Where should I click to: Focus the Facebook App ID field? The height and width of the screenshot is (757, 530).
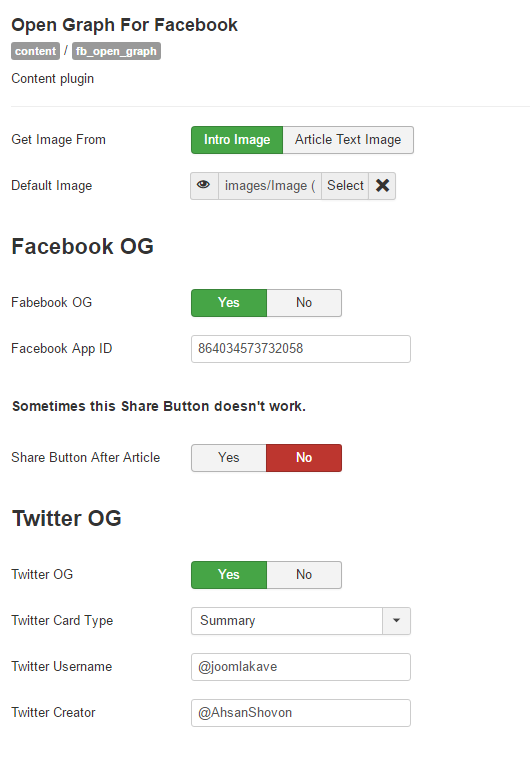point(301,349)
